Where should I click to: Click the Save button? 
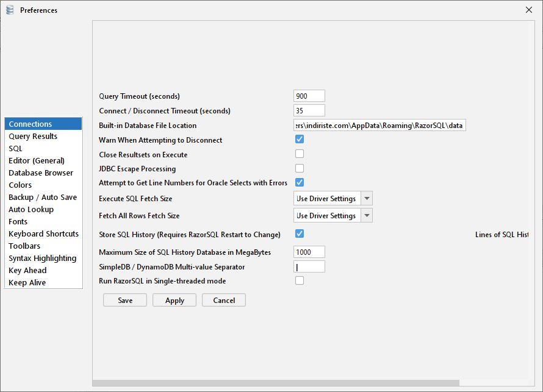point(125,301)
